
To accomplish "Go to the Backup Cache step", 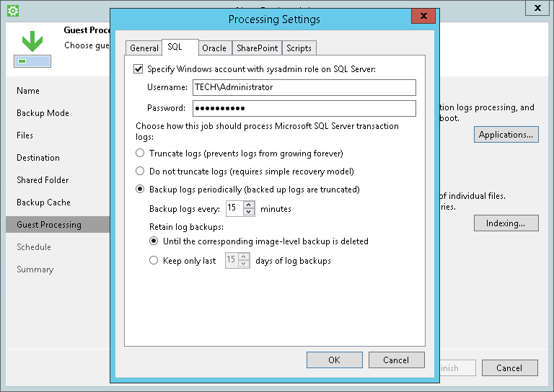I will click(43, 202).
